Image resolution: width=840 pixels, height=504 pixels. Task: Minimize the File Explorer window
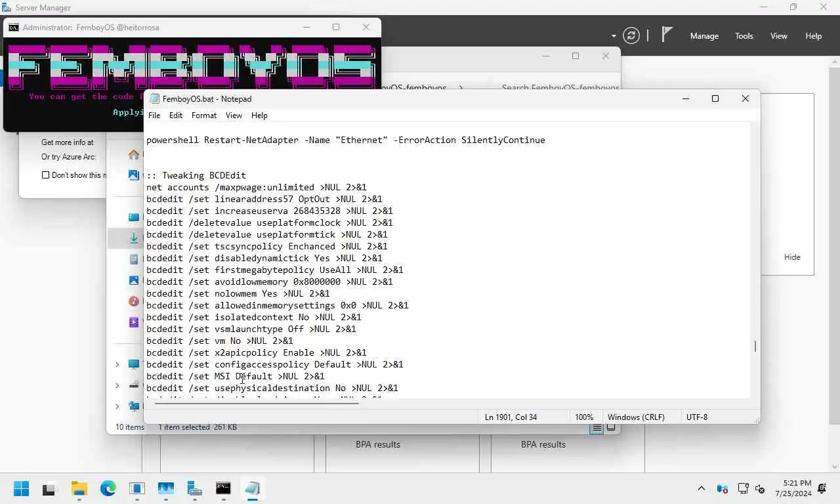coord(545,56)
